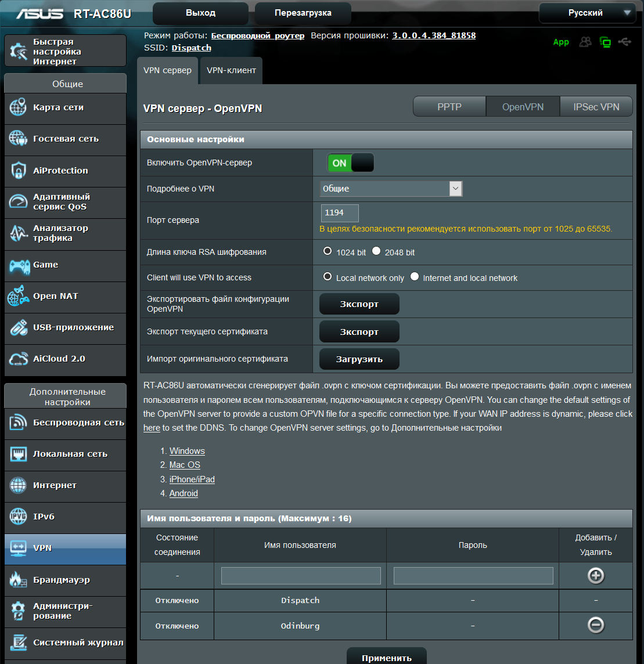Open the Локальная сеть LAN icon
This screenshot has width=644, height=664.
pyautogui.click(x=18, y=454)
